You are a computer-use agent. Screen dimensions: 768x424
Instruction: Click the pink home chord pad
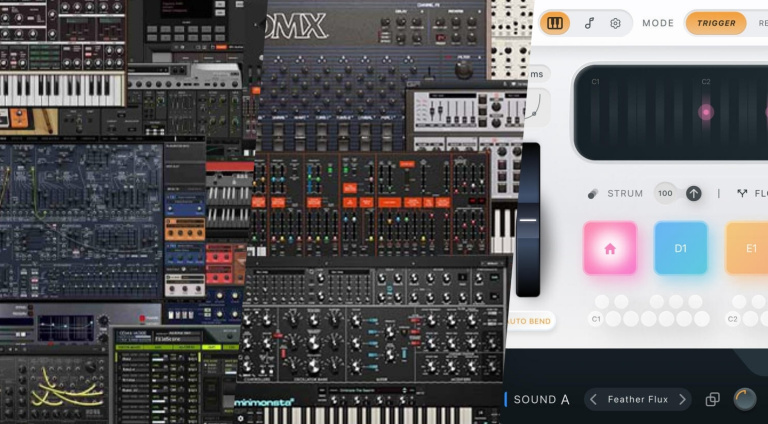coord(610,248)
